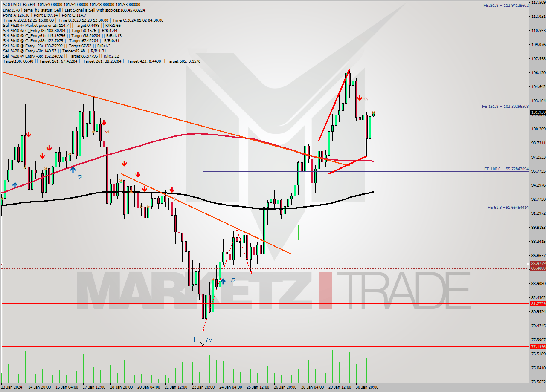The width and height of the screenshot is (546, 392).
Task: Click the '22 Jan 20:00' time label
Action: [x=203, y=387]
